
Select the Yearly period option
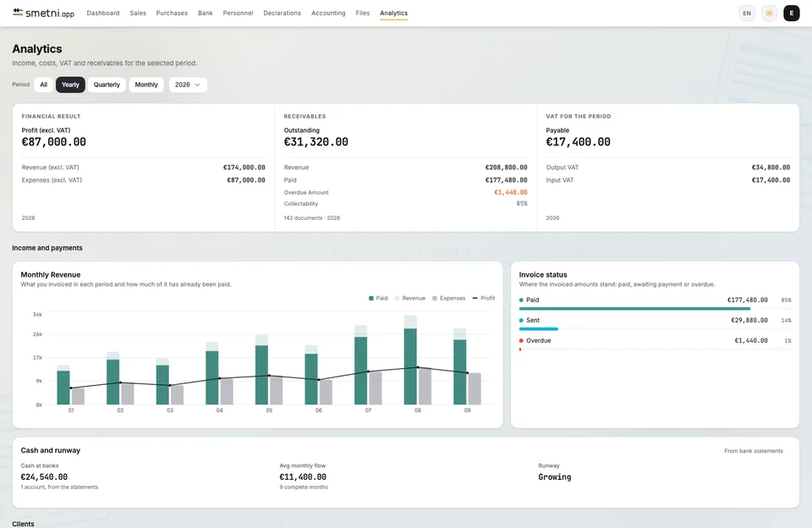coord(70,85)
